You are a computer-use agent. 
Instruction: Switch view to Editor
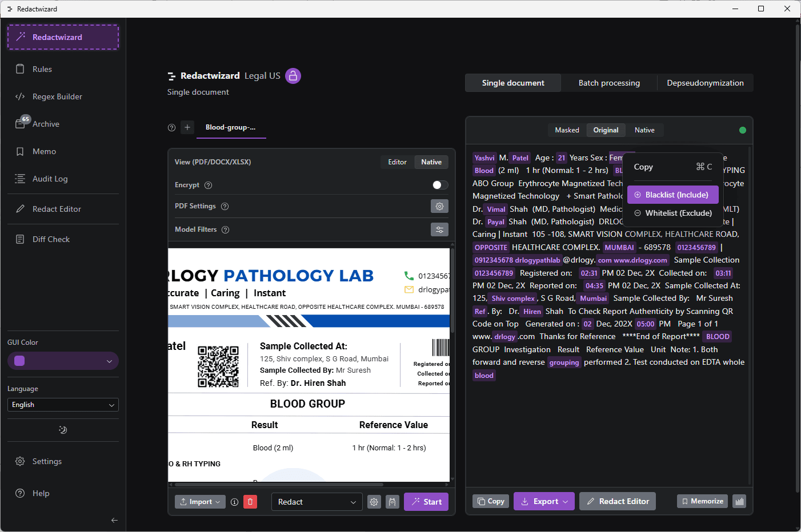pyautogui.click(x=397, y=162)
